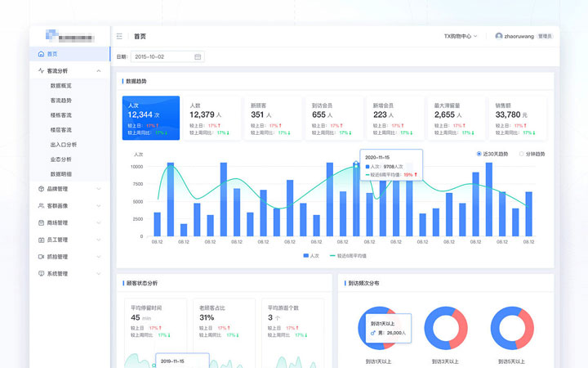This screenshot has height=368, width=588.
Task: Open the 楼栋客流 submenu item
Action: tap(60, 115)
